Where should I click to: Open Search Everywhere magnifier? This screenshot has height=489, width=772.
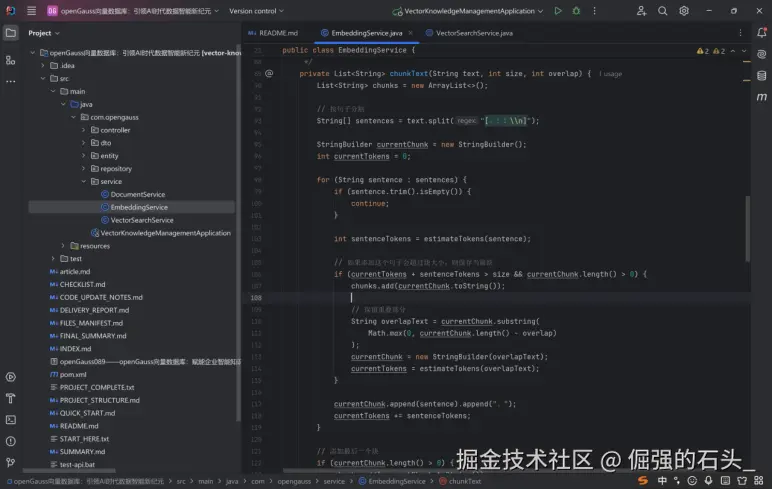pos(663,10)
